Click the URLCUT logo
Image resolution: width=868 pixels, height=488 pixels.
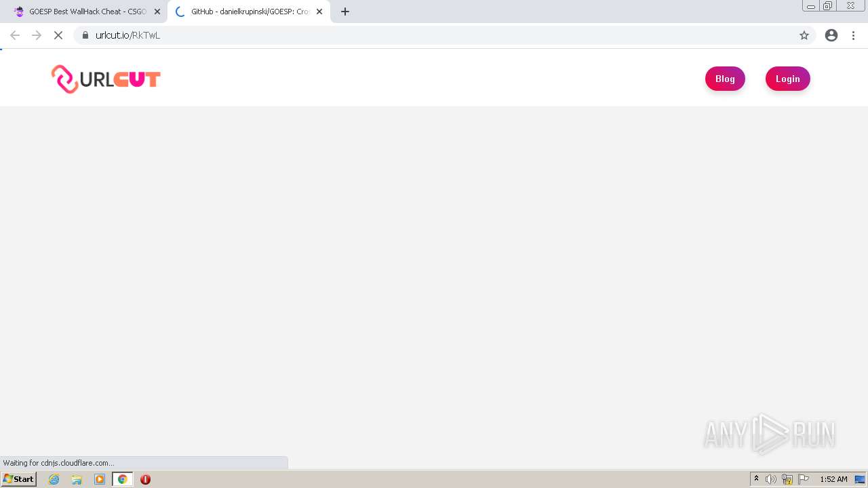[106, 79]
